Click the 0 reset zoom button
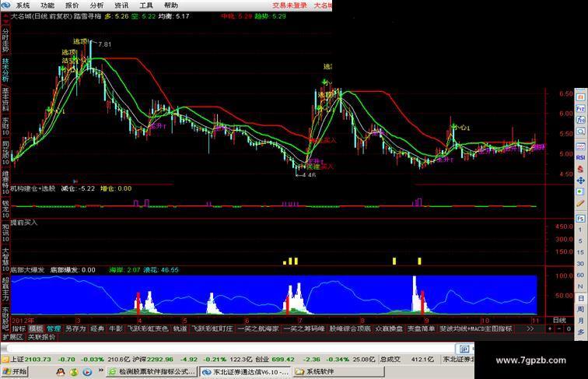Screen dimensions: 588x379 click(569, 328)
